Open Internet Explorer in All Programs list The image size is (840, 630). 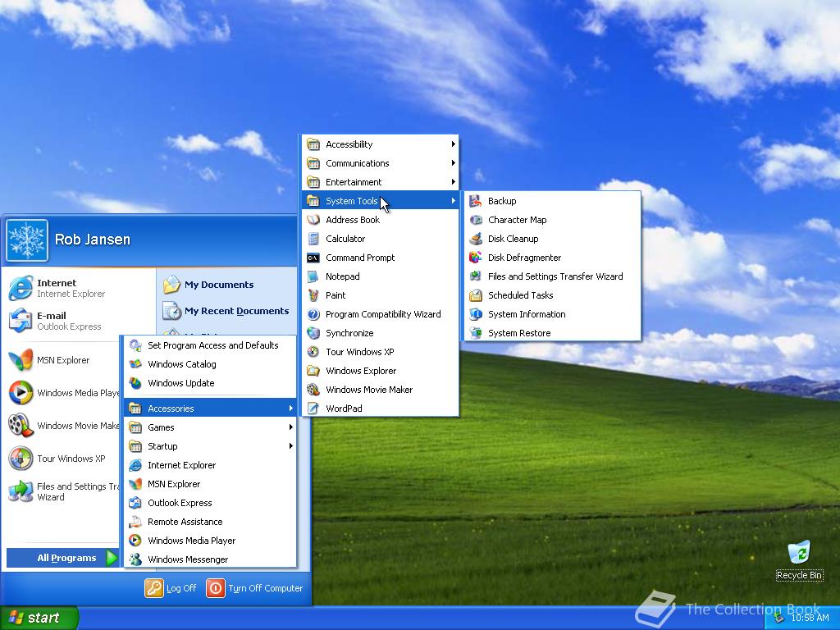209,465
